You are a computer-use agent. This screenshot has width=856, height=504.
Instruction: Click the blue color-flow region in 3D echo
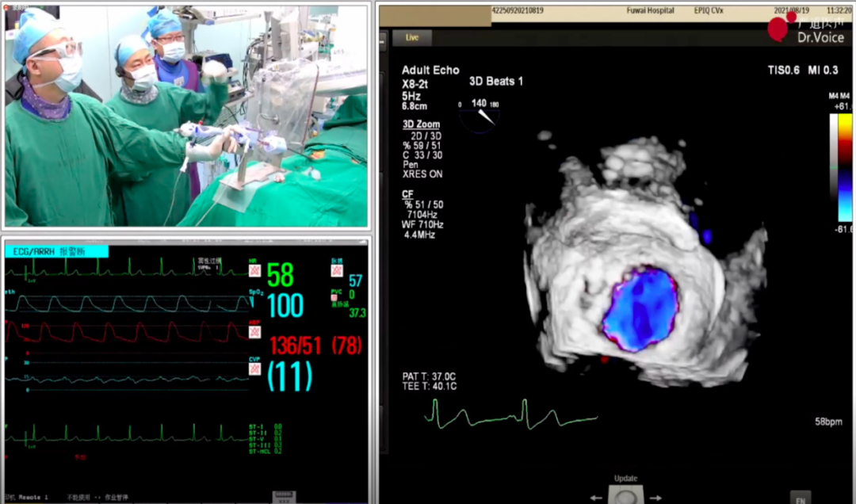(x=640, y=309)
